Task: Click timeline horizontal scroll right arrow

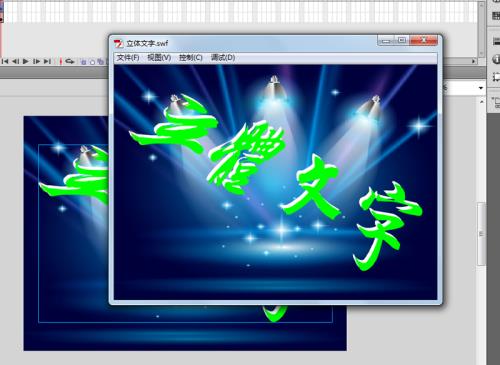Action: (473, 61)
